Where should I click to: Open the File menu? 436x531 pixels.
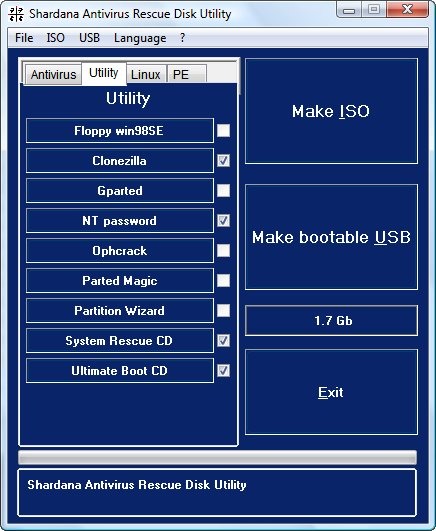[24, 38]
